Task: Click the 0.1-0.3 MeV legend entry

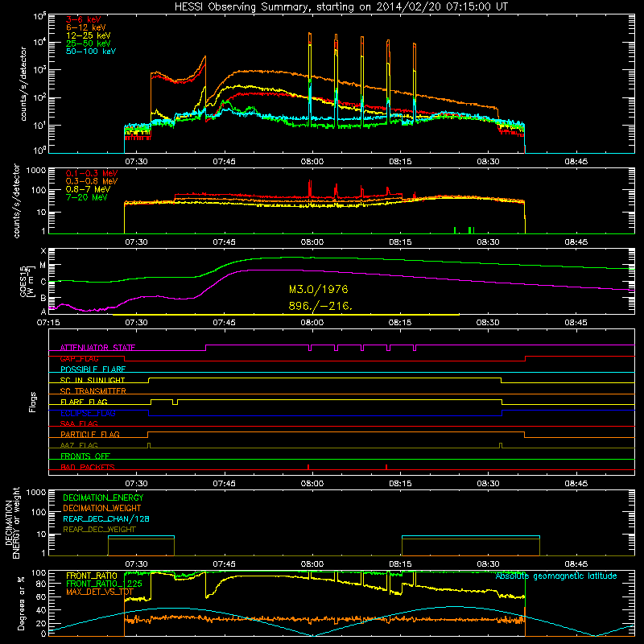Action: tap(92, 173)
